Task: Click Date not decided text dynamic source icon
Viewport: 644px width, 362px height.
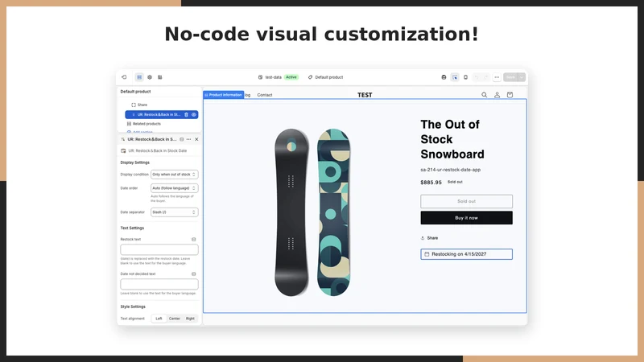Action: point(193,274)
